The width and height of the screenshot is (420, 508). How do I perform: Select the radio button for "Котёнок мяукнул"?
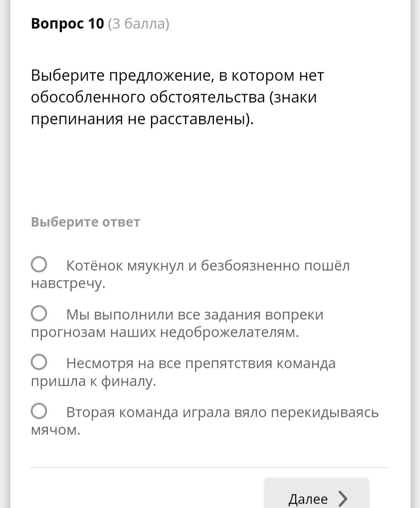pos(39,265)
